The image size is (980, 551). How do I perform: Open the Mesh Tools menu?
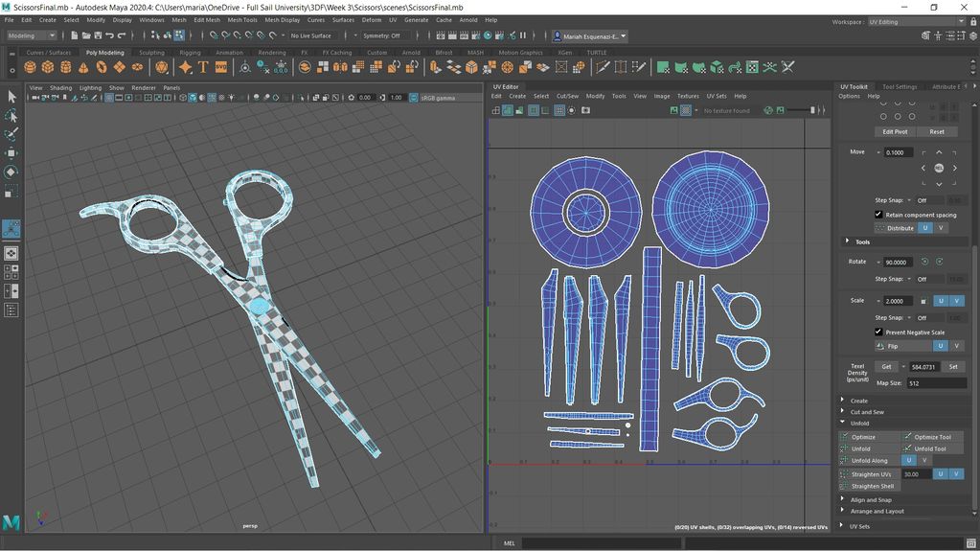(x=242, y=19)
